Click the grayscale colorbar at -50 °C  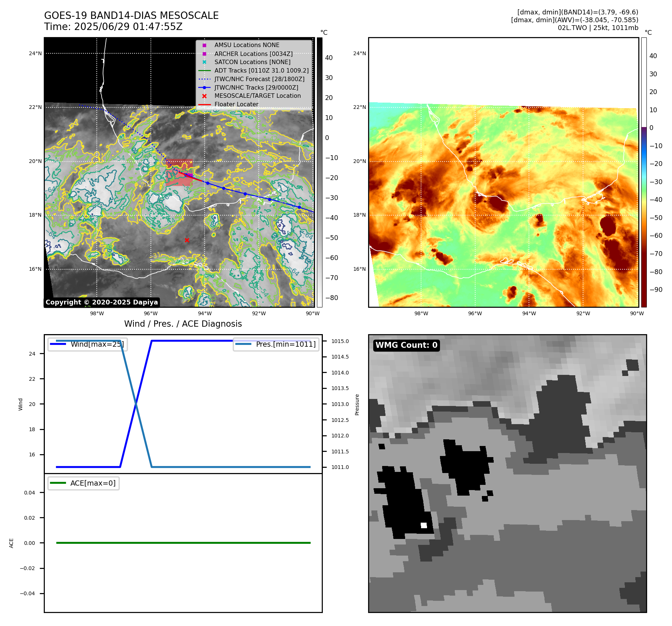[320, 238]
